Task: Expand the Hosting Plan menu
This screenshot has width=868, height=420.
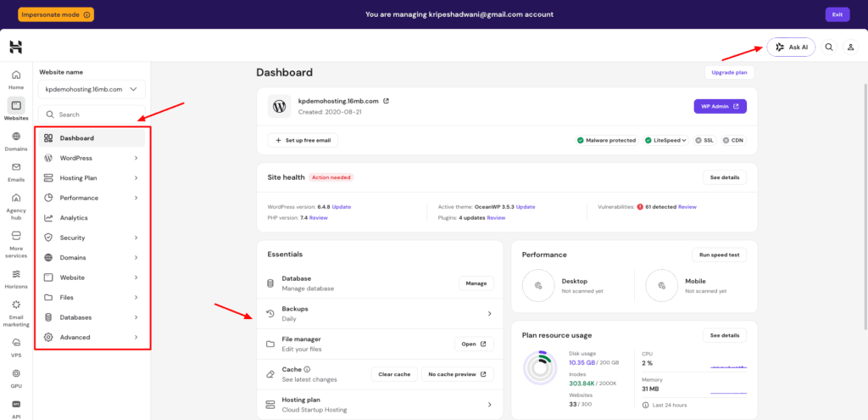Action: [x=92, y=178]
